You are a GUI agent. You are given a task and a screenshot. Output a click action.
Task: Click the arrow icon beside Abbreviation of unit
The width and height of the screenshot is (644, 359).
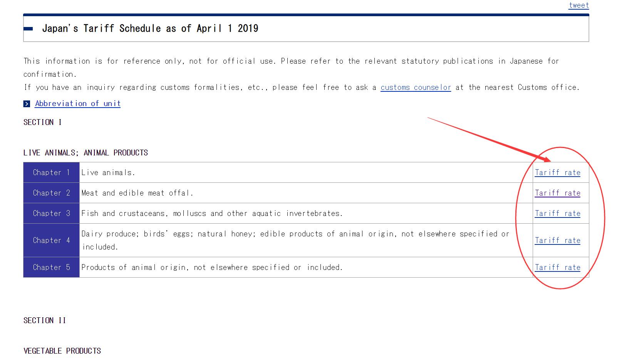click(x=27, y=104)
